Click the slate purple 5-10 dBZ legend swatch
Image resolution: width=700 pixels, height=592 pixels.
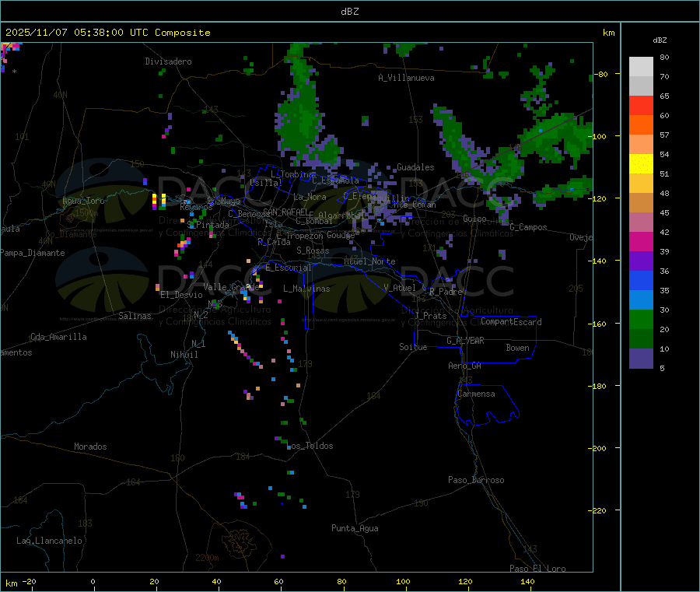(x=641, y=359)
